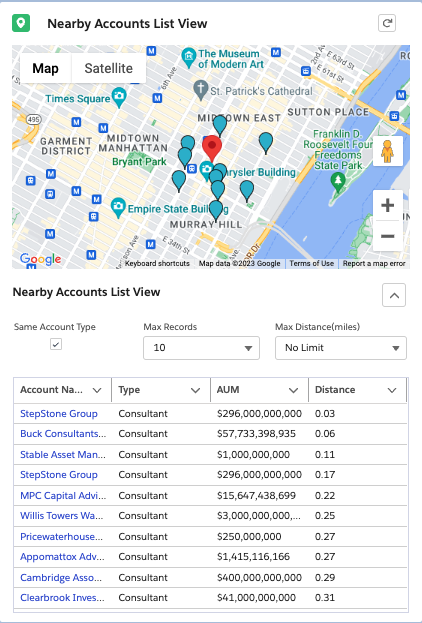
Task: Click AUM cell $57,733,398,935
Action: point(256,433)
